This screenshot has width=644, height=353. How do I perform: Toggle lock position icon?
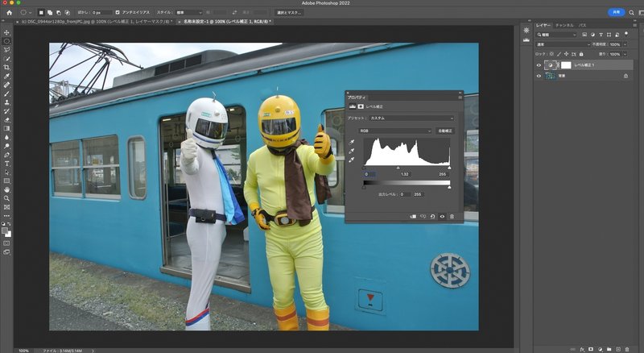point(567,54)
